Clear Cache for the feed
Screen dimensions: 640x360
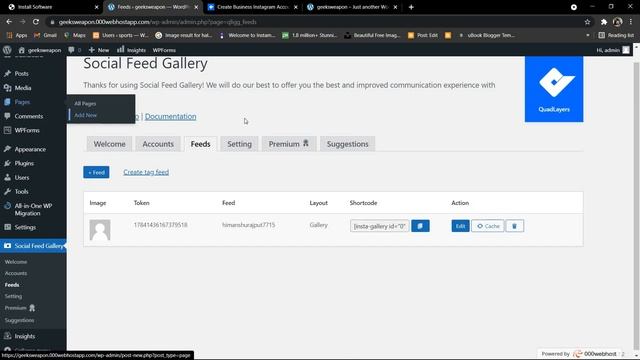[488, 226]
